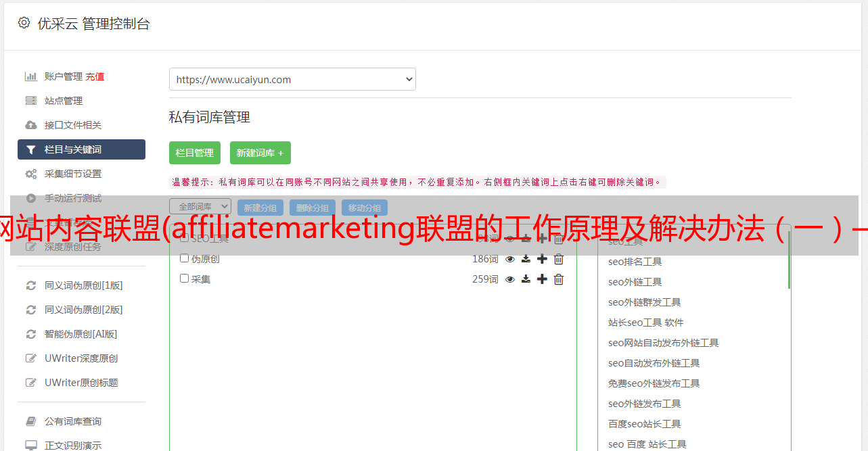This screenshot has width=868, height=451.
Task: Click the book icon for 公有词库查询
Action: tap(30, 421)
